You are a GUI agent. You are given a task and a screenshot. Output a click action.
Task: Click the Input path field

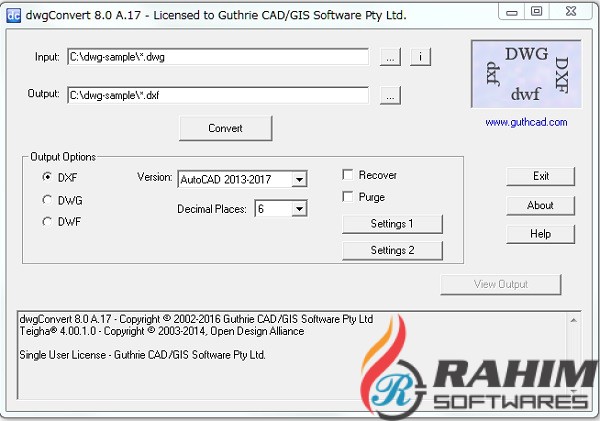pyautogui.click(x=218, y=57)
